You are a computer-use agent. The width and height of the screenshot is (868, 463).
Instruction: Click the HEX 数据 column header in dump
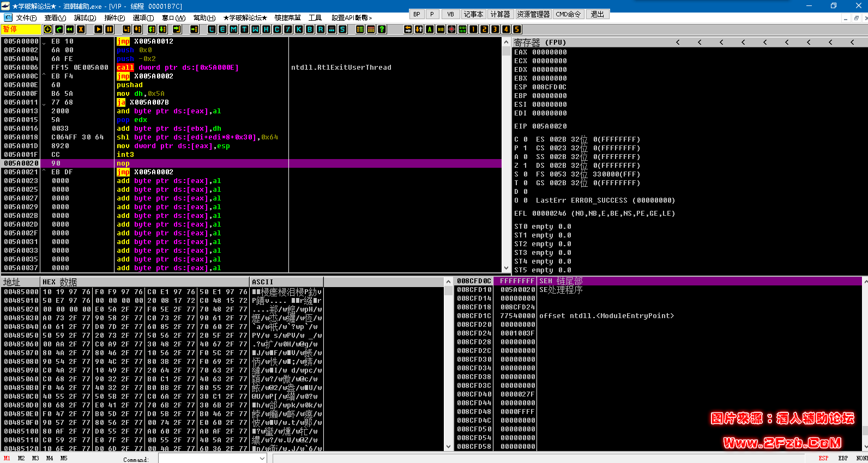(144, 282)
